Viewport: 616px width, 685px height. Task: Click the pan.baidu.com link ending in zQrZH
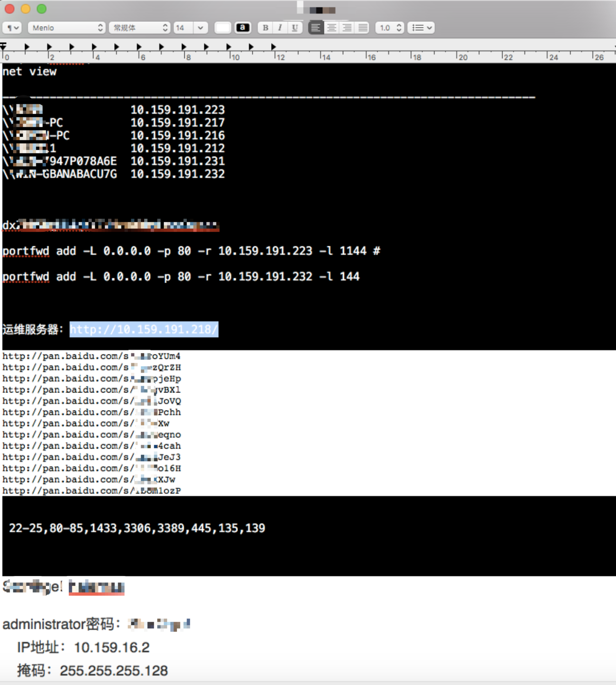[91, 367]
